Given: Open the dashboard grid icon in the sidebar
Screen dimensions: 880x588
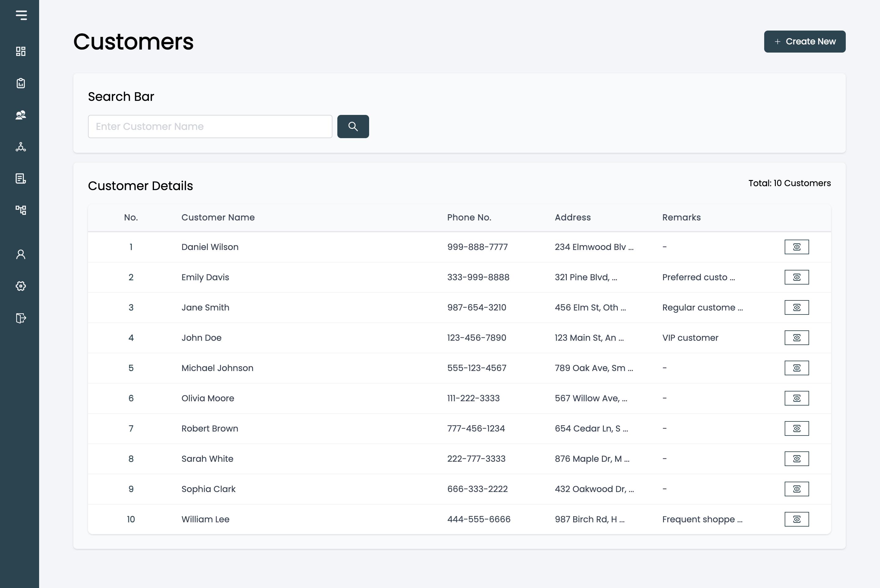Looking at the screenshot, I should click(x=21, y=51).
